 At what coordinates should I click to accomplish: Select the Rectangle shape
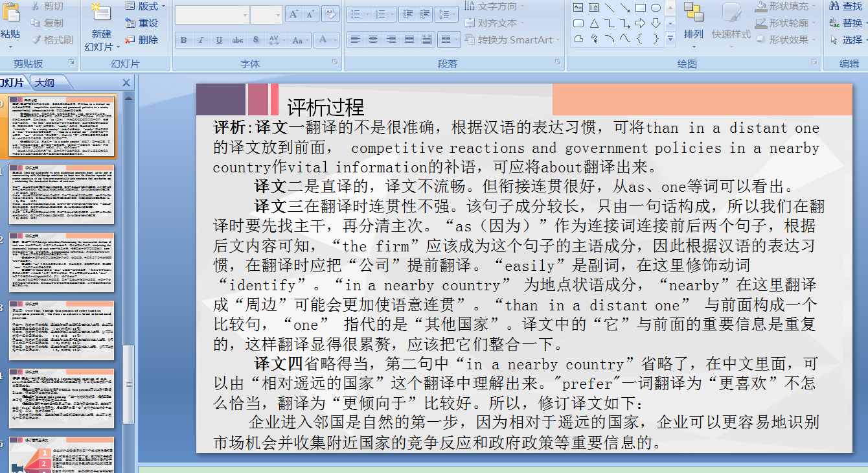pos(641,8)
